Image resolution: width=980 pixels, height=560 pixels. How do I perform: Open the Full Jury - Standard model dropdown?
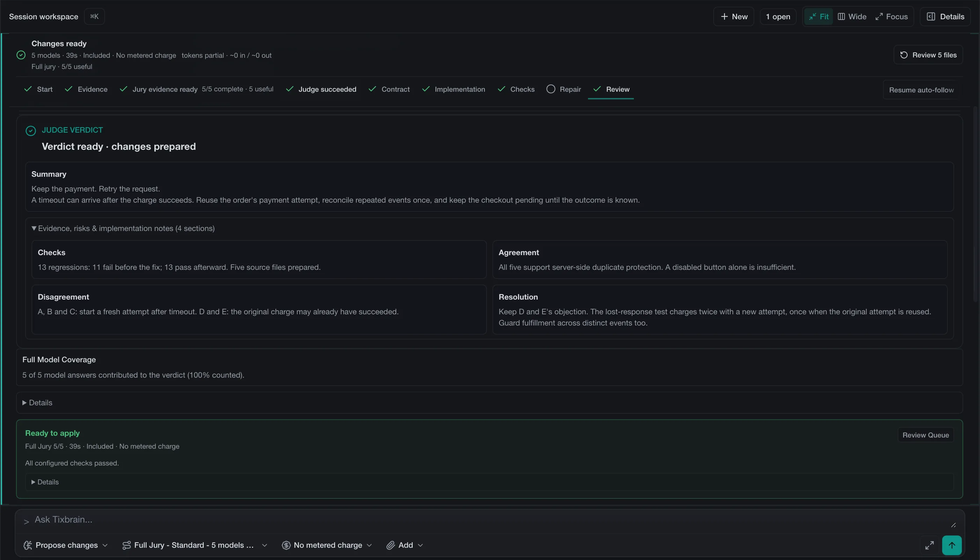(195, 545)
